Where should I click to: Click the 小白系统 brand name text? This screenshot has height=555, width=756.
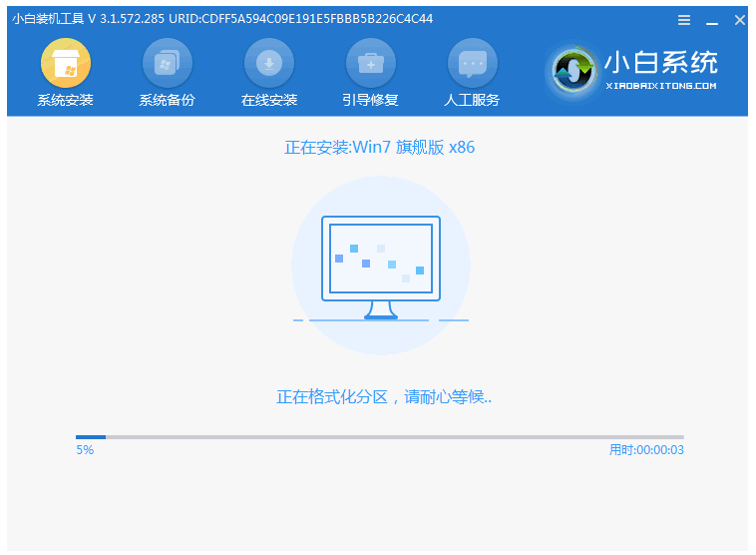[661, 62]
